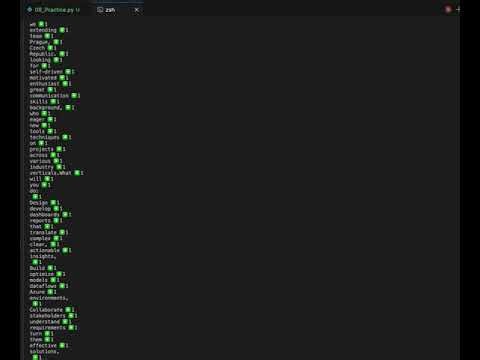The height and width of the screenshot is (360, 480).
Task: Click the word "extending" in terminal output
Action: click(x=43, y=30)
